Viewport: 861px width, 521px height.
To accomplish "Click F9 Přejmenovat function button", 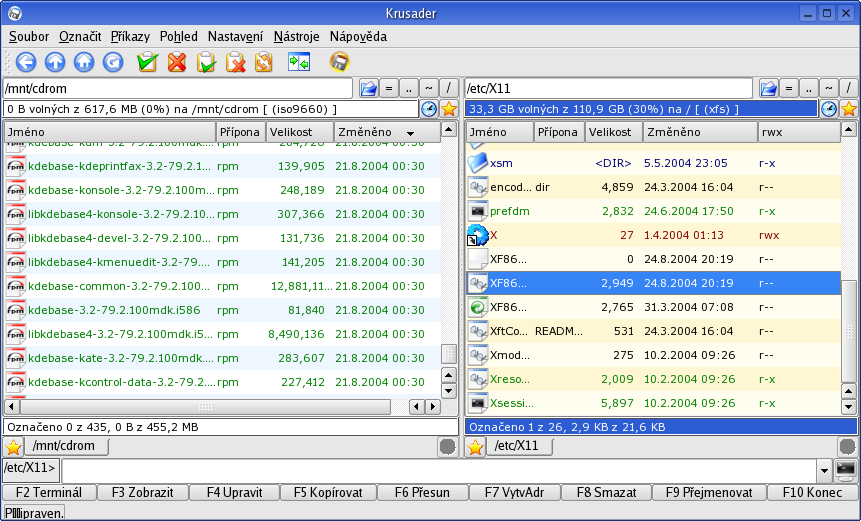I will click(x=709, y=492).
